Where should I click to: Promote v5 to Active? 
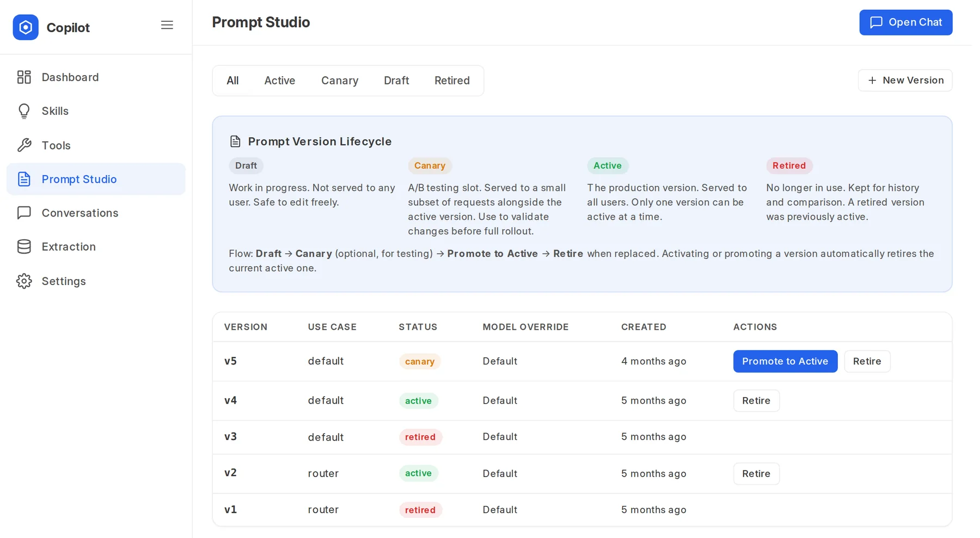click(785, 361)
